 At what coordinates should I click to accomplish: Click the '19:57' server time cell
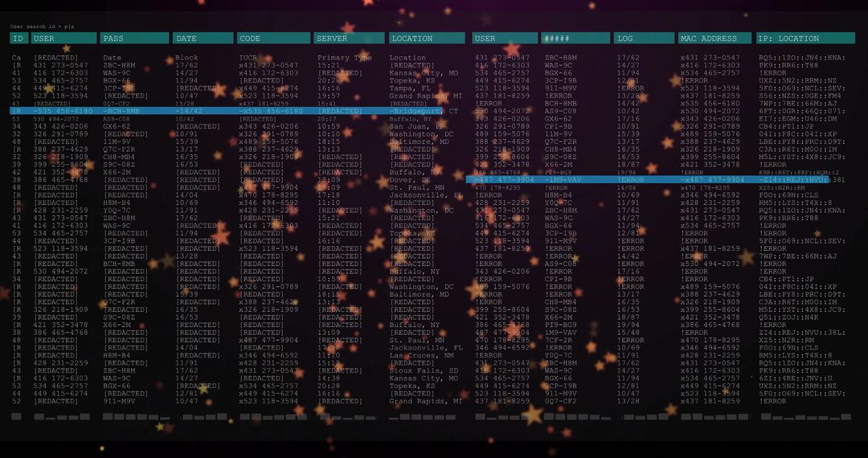click(329, 96)
